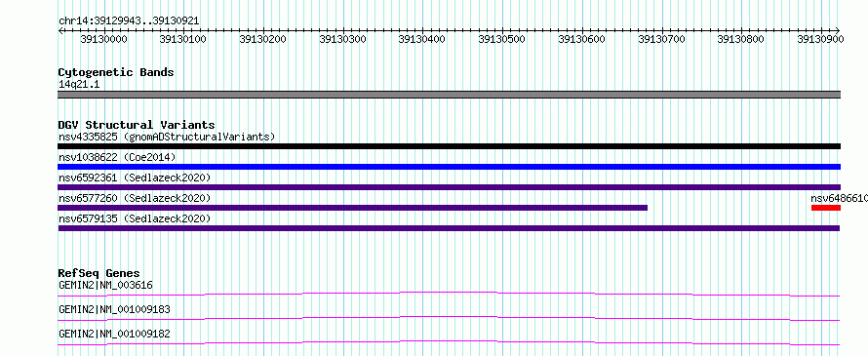The height and width of the screenshot is (356, 868).
Task: Click the 39130500 ruler tick label
Action: coord(501,39)
